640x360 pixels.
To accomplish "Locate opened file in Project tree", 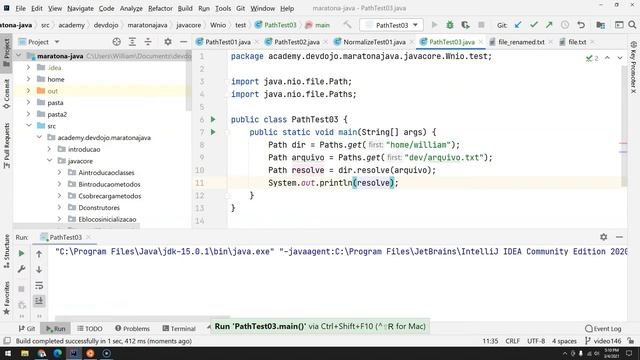I will pyautogui.click(x=116, y=42).
